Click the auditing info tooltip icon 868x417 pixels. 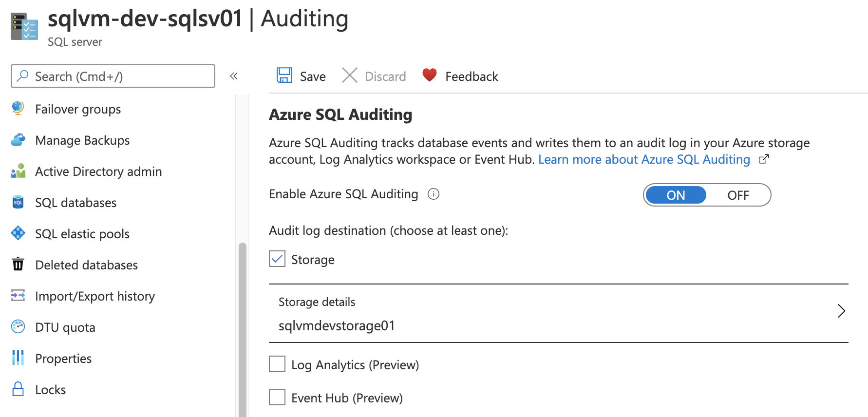tap(433, 194)
